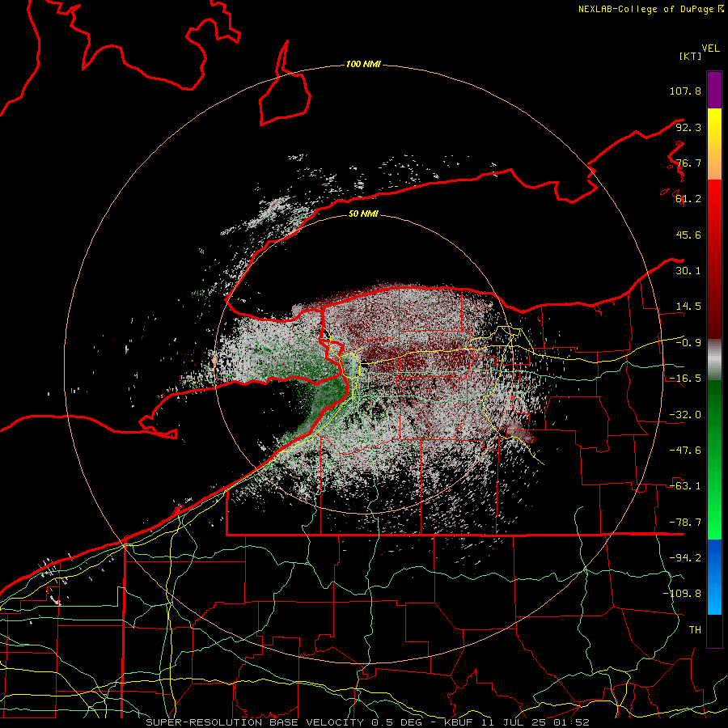Select the 76.7 velocity scale value
728x728 pixels.
tap(688, 163)
